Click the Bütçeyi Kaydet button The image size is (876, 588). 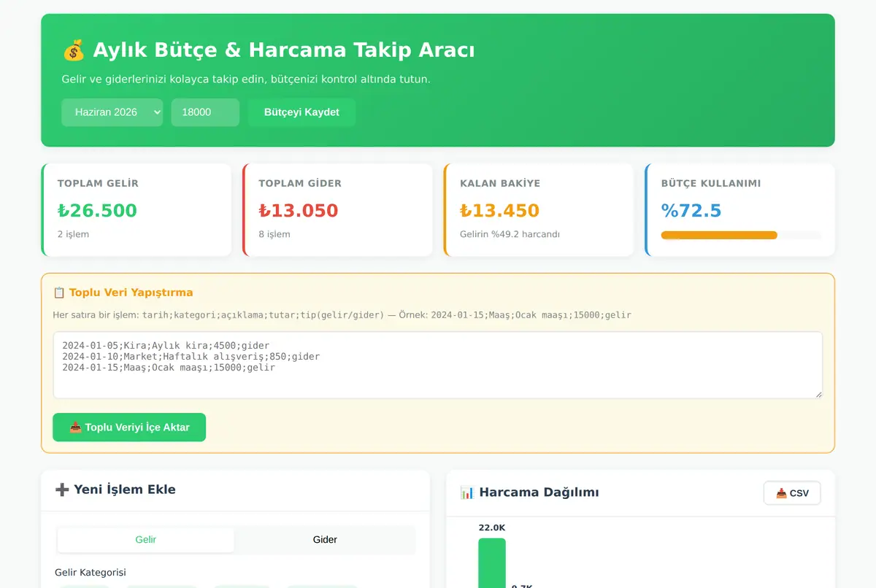(301, 112)
